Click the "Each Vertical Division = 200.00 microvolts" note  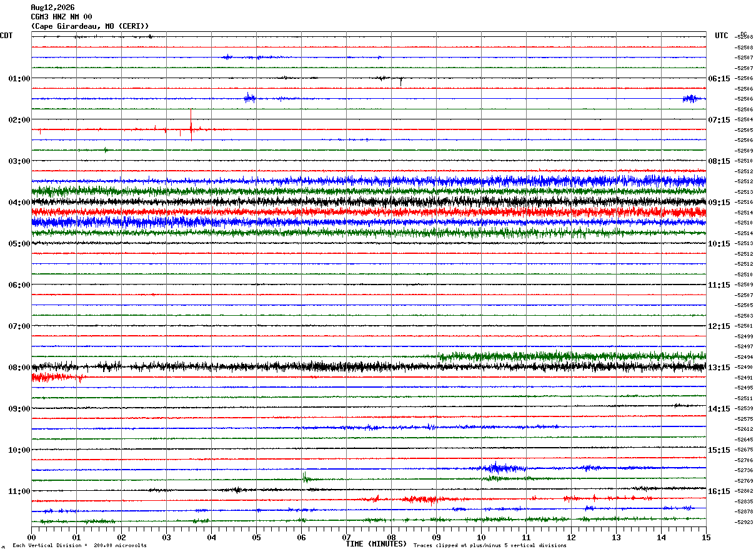point(79,546)
